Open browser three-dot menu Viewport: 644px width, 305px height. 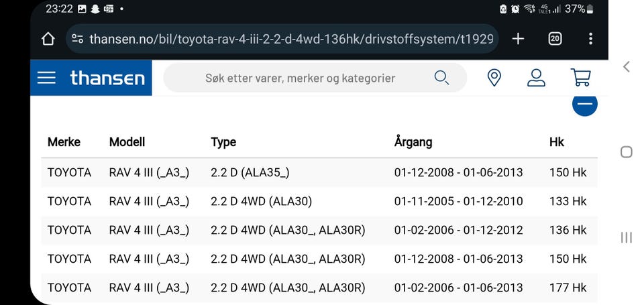point(590,39)
